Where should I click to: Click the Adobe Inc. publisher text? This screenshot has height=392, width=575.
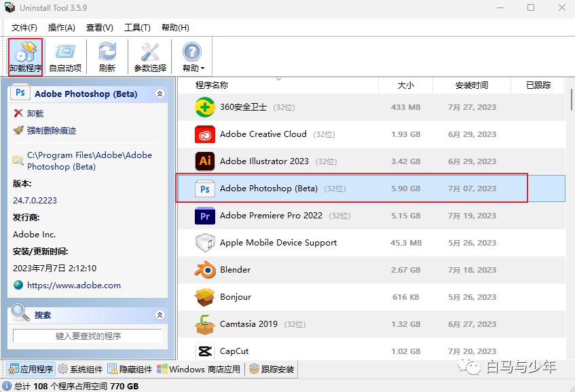34,235
